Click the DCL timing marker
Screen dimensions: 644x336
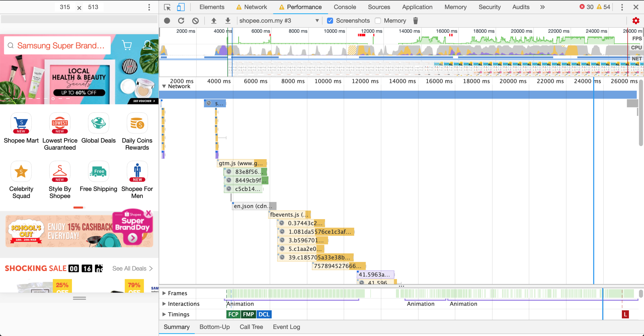[264, 314]
